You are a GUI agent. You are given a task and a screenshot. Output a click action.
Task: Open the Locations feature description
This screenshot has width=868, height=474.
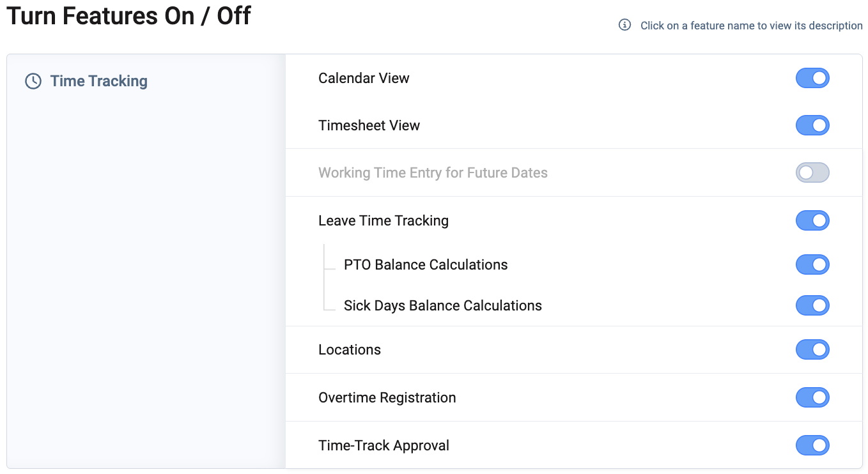[x=349, y=349]
